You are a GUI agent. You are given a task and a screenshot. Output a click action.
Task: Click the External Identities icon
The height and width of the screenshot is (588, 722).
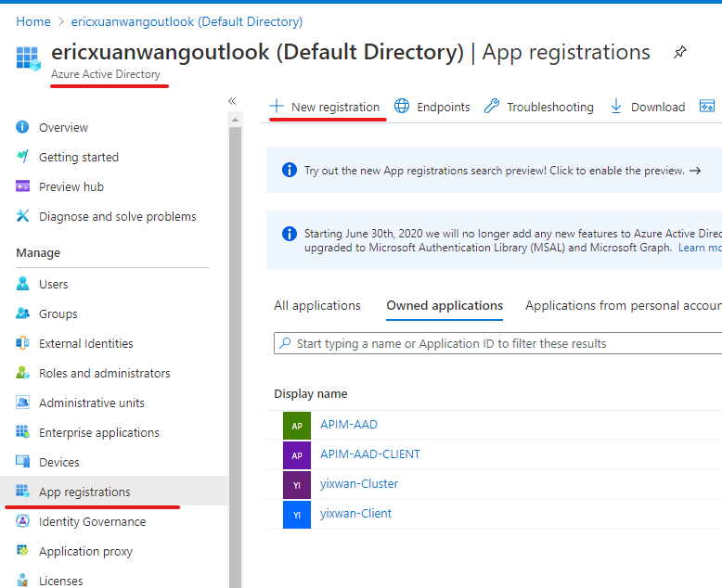pyautogui.click(x=22, y=343)
